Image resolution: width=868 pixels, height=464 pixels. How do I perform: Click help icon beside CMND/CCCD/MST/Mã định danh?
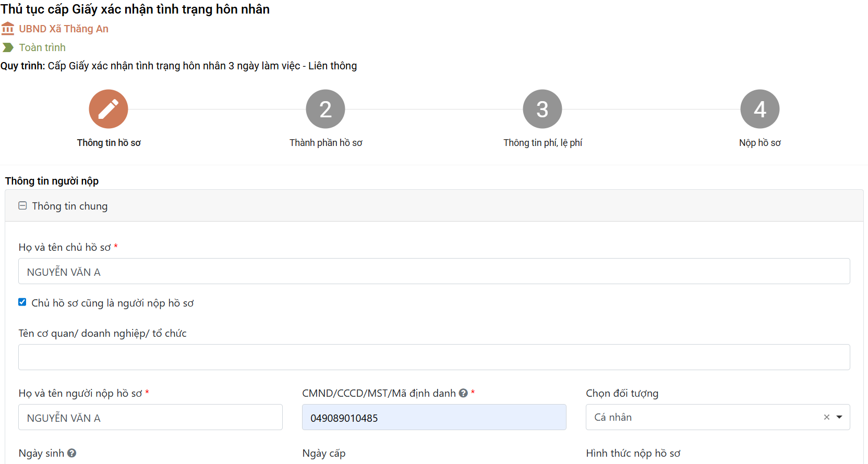tap(463, 393)
